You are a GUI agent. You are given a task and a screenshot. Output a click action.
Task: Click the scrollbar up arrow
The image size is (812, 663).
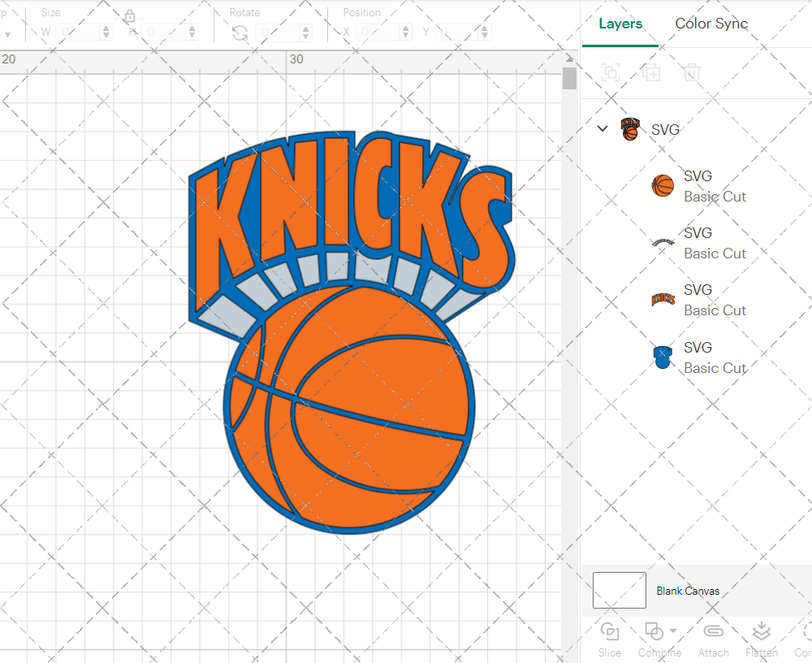(x=570, y=58)
